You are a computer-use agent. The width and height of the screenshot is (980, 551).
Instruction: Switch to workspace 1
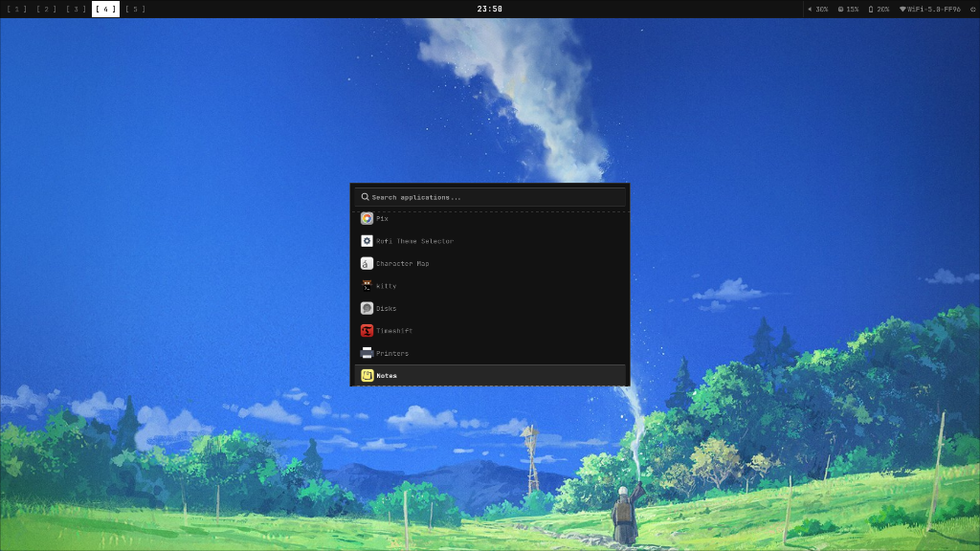[x=16, y=10]
